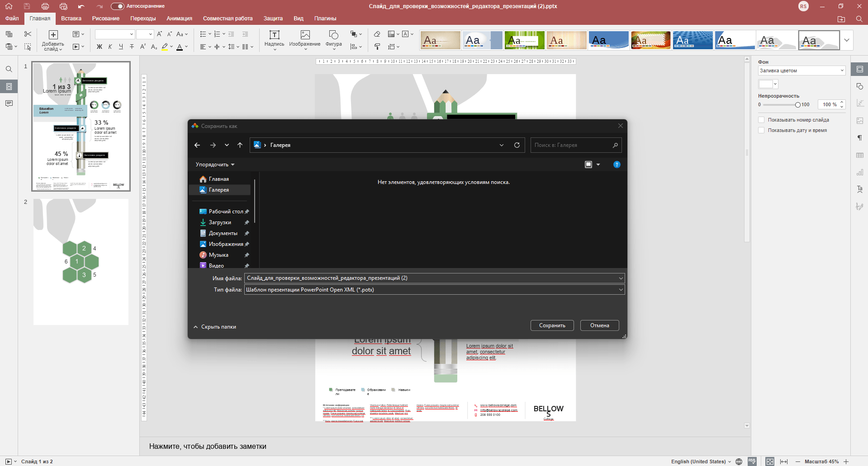
Task: Switch to the Вставка ribbon tab
Action: [x=71, y=19]
